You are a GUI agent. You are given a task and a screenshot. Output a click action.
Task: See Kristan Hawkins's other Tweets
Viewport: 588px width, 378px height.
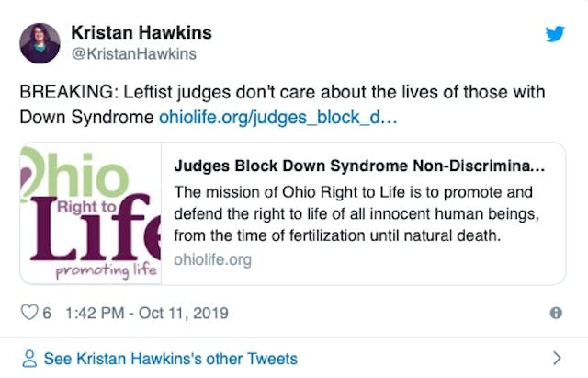tap(170, 358)
